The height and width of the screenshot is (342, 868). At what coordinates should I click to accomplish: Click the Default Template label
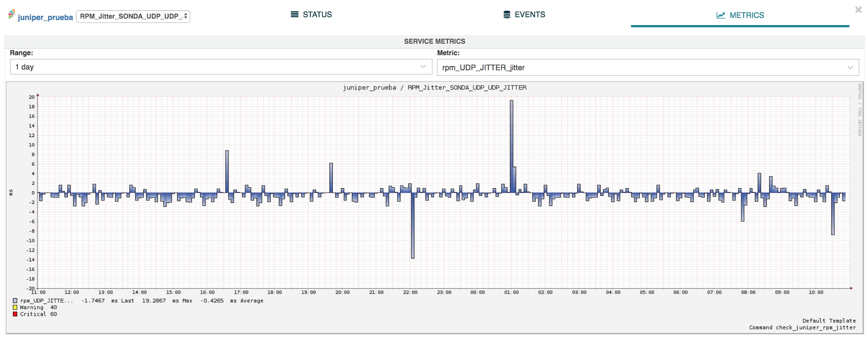pyautogui.click(x=829, y=320)
